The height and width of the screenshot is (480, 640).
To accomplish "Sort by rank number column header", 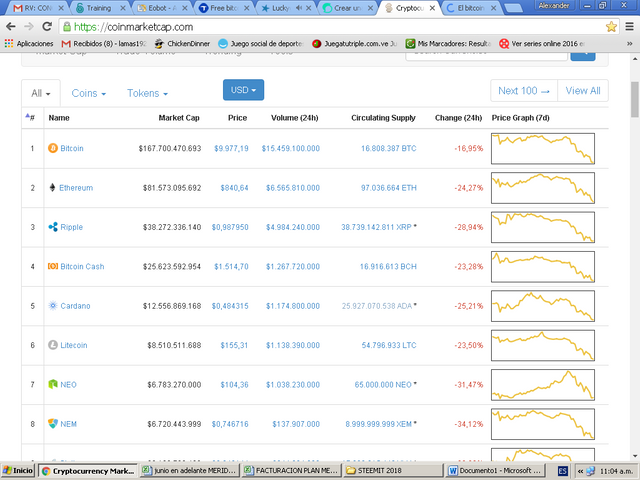I will tap(30, 118).
